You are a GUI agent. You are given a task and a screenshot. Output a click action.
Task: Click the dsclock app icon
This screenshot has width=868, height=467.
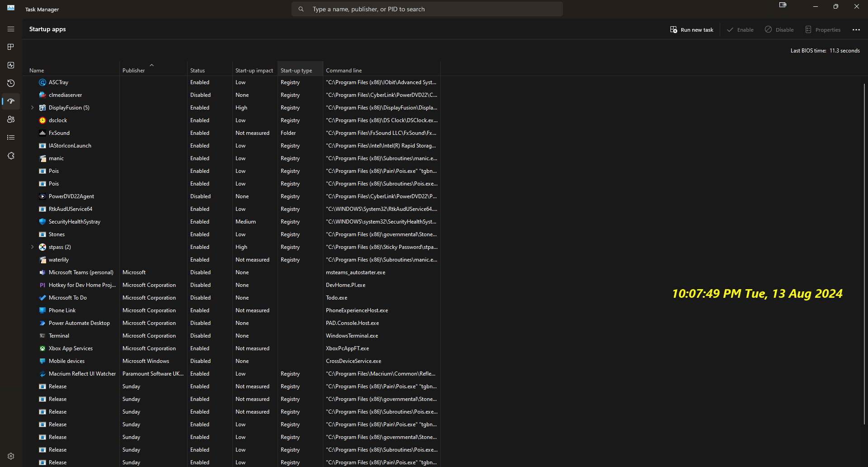coord(42,120)
